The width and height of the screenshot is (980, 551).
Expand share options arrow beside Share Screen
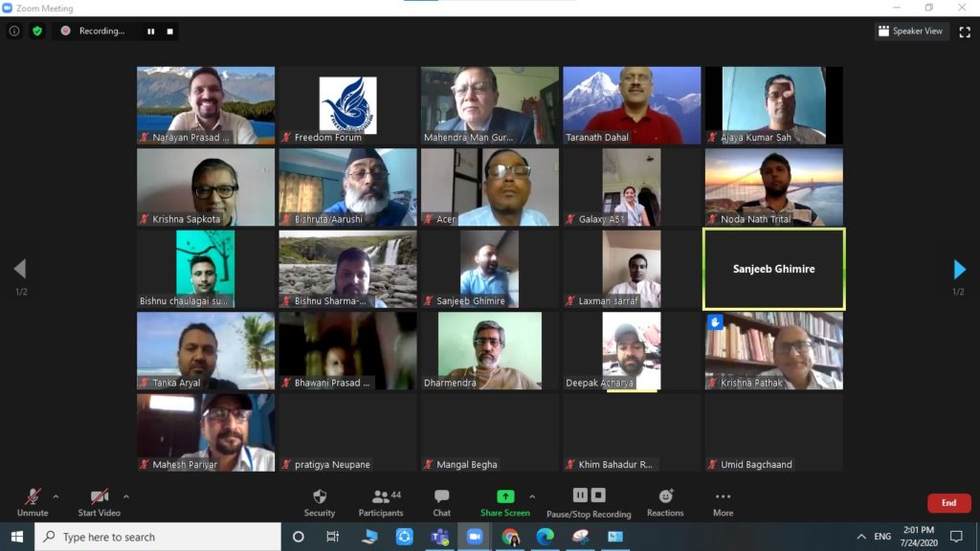click(x=532, y=496)
